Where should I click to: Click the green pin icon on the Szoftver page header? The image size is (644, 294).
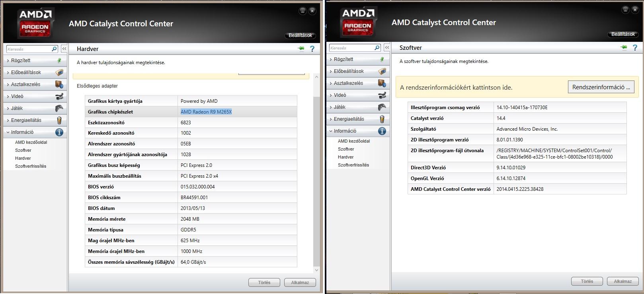point(624,47)
